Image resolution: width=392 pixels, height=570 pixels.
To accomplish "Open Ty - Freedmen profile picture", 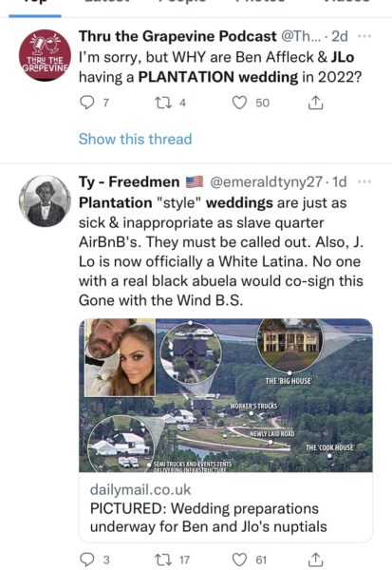I will 45,201.
